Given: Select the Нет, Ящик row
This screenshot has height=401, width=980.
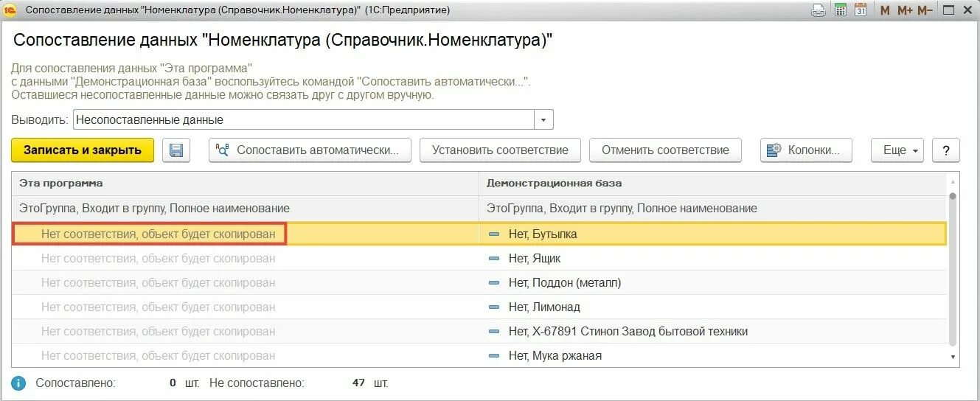Looking at the screenshot, I should pyautogui.click(x=535, y=259).
